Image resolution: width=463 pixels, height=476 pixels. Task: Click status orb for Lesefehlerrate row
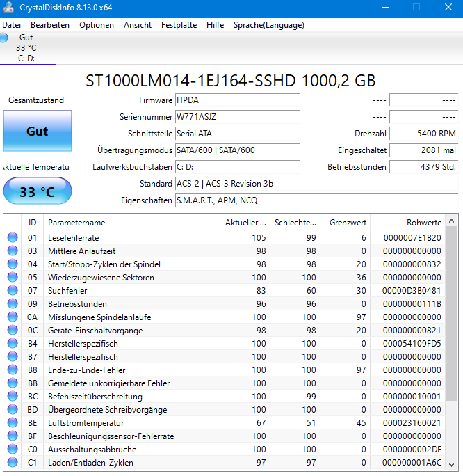[x=13, y=238]
